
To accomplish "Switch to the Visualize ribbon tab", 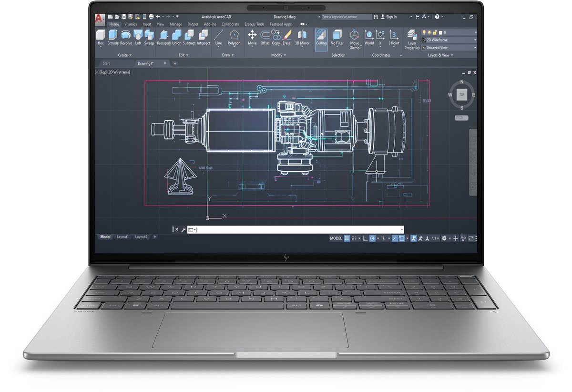I will click(131, 24).
